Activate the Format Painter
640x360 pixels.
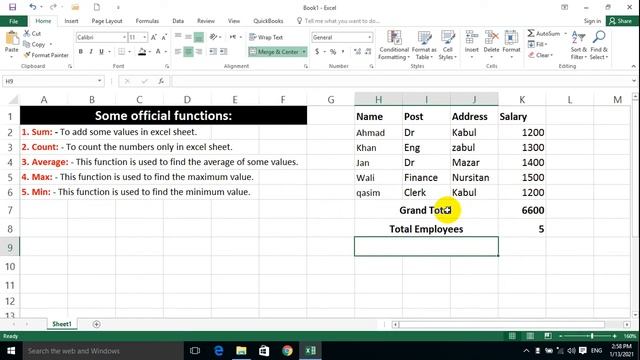[x=46, y=55]
